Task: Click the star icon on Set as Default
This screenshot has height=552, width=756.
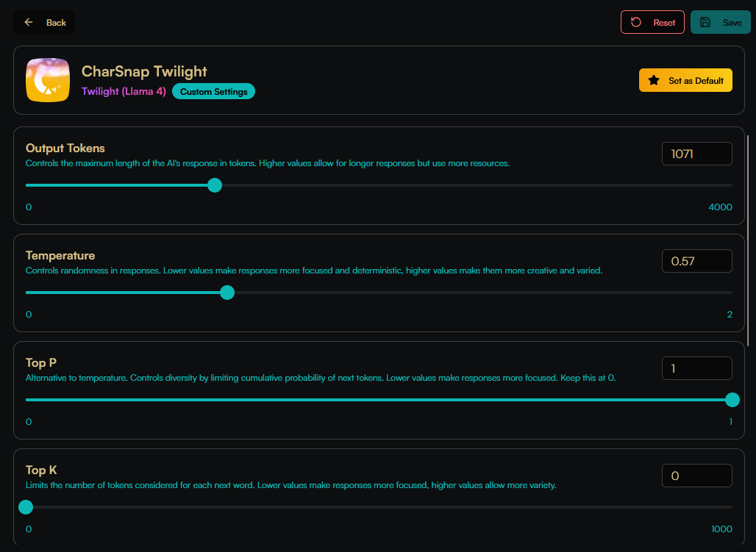Action: 654,80
